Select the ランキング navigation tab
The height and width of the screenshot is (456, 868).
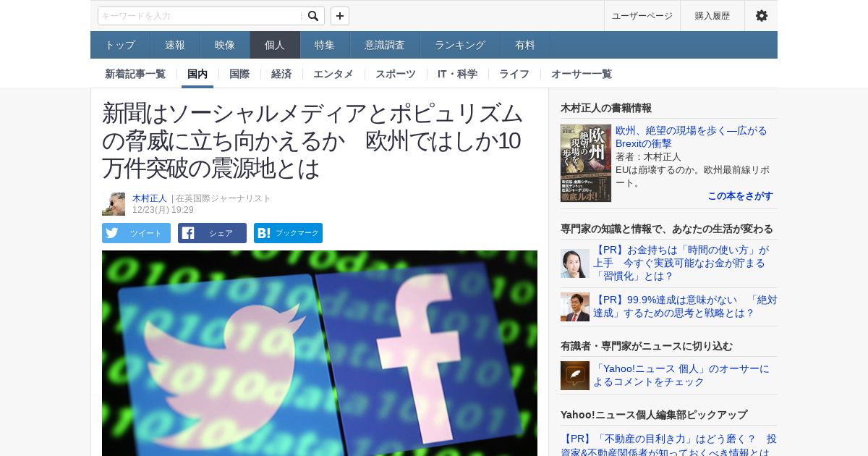pos(460,45)
